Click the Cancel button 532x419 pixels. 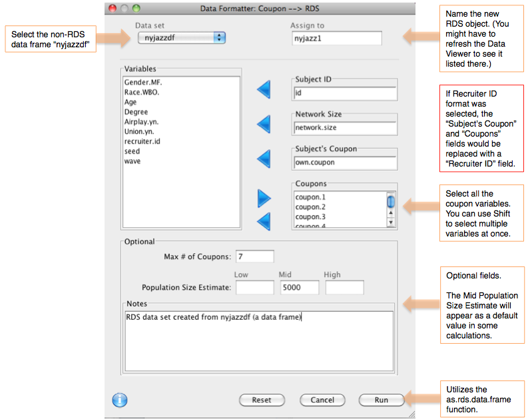click(322, 400)
